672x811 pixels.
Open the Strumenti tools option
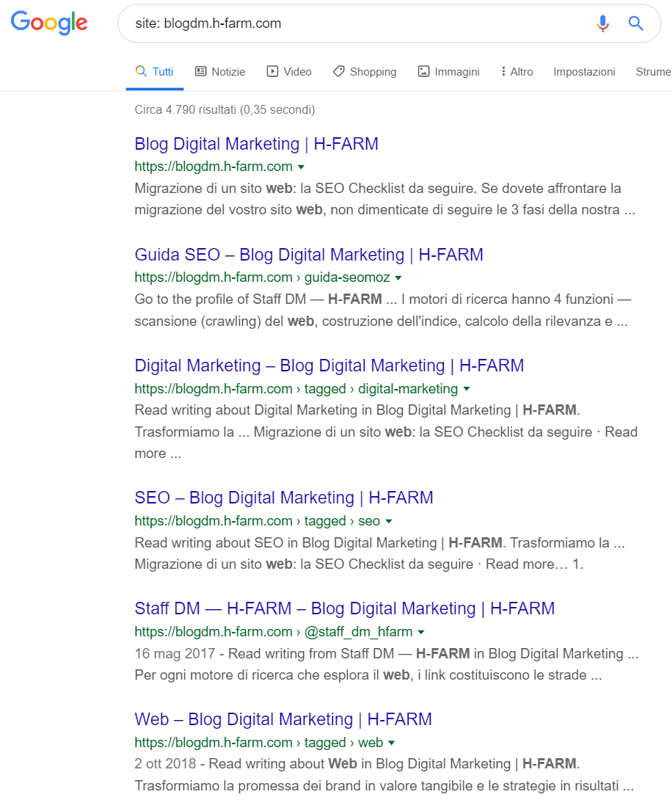654,72
